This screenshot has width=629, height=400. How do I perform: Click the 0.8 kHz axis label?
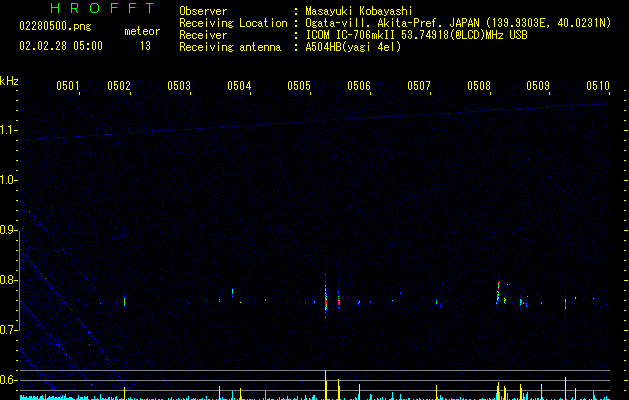8,280
